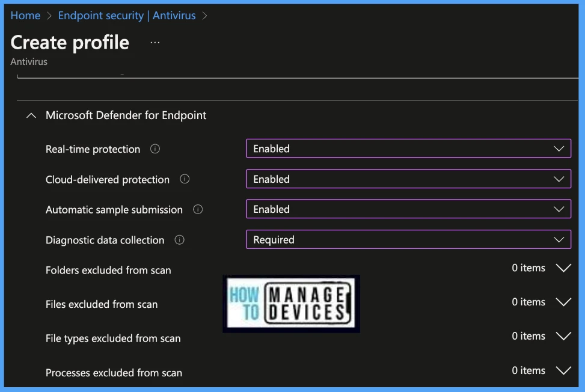
Task: Open the ellipsis menu beside Create profile
Action: point(155,43)
